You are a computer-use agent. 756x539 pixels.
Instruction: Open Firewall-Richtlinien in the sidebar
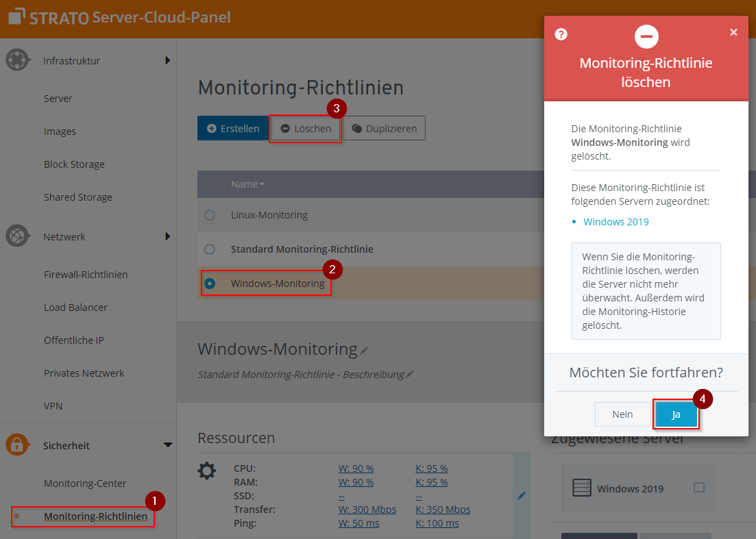tap(86, 275)
